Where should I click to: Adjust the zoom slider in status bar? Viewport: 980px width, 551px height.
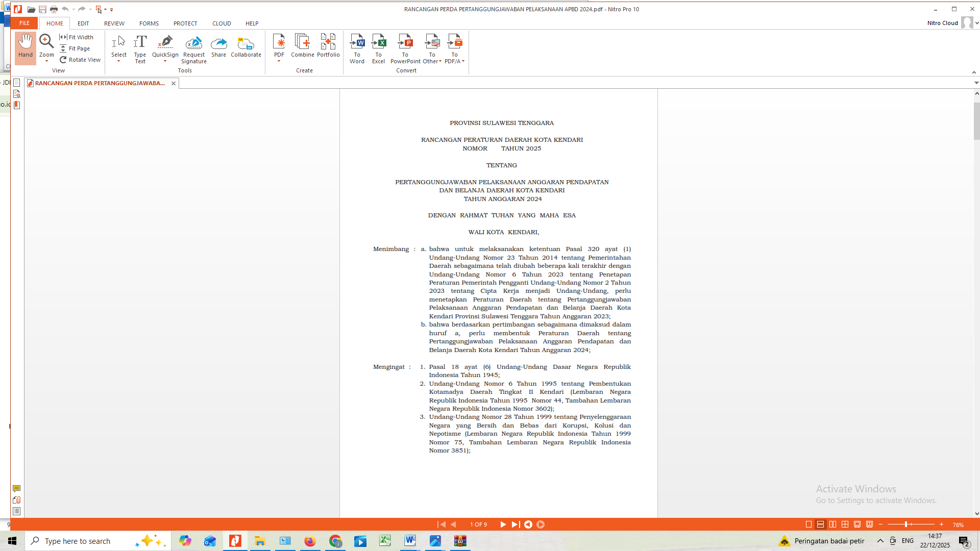click(906, 524)
